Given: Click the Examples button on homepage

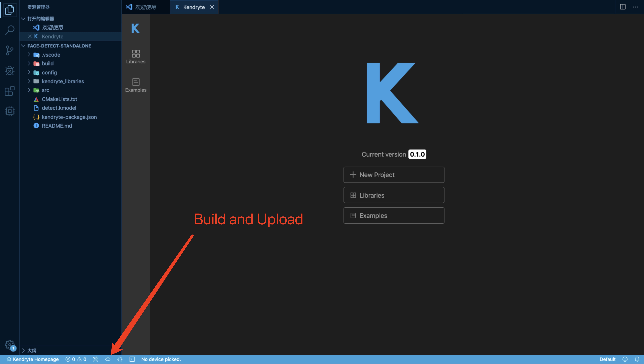Looking at the screenshot, I should 394,215.
